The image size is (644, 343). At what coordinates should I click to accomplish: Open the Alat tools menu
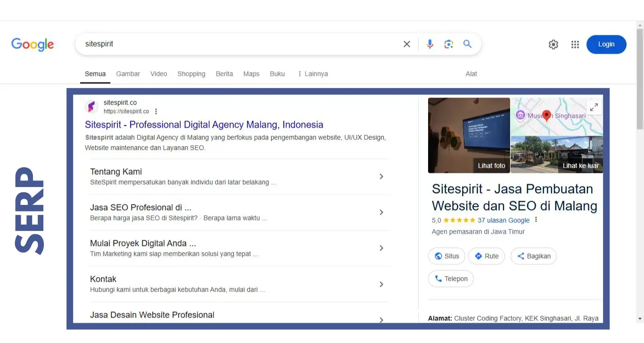coord(471,74)
